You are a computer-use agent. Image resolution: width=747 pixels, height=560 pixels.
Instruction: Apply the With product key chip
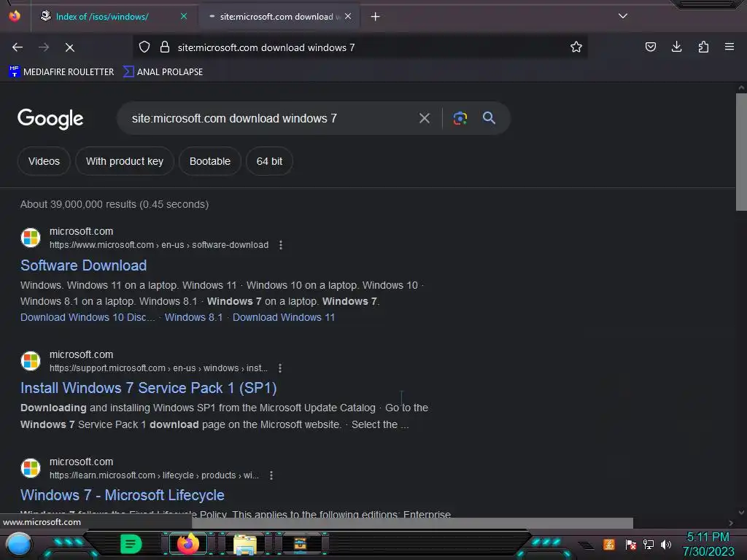124,161
